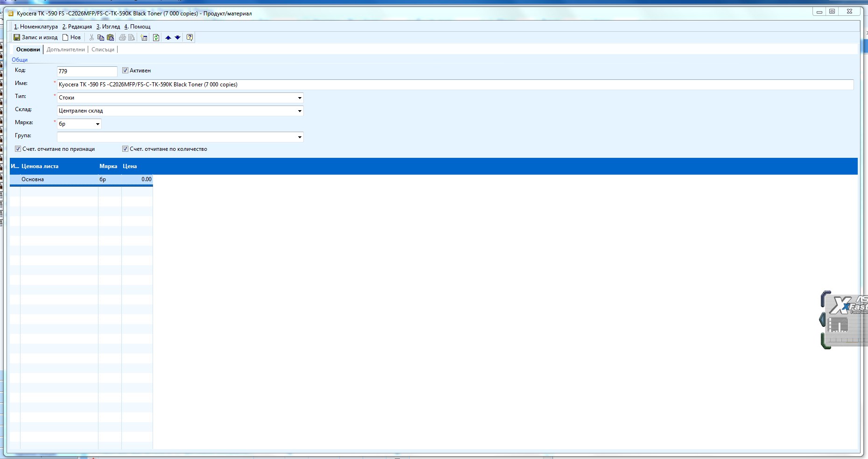This screenshot has height=459, width=868.
Task: Click the new table row icon
Action: (144, 37)
